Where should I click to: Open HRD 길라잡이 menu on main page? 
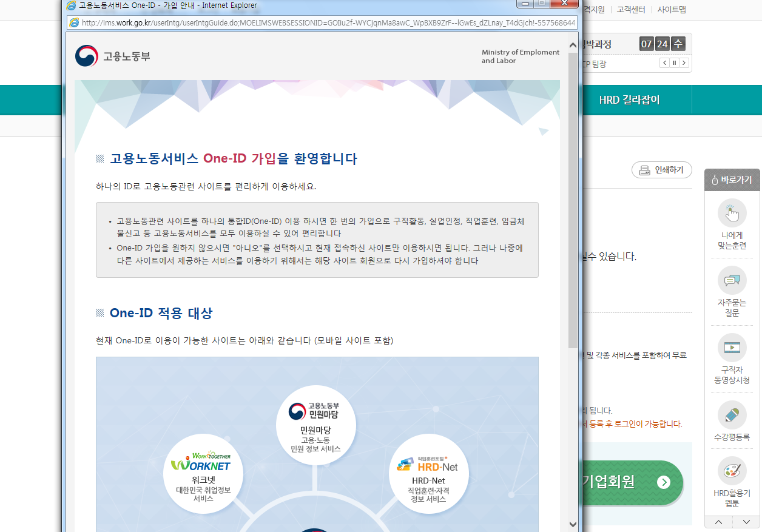[629, 100]
